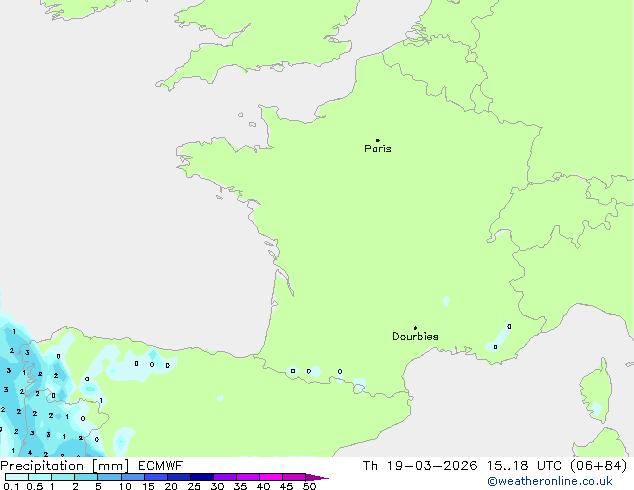Select the 20–25 mm legend color swatch

(x=179, y=477)
